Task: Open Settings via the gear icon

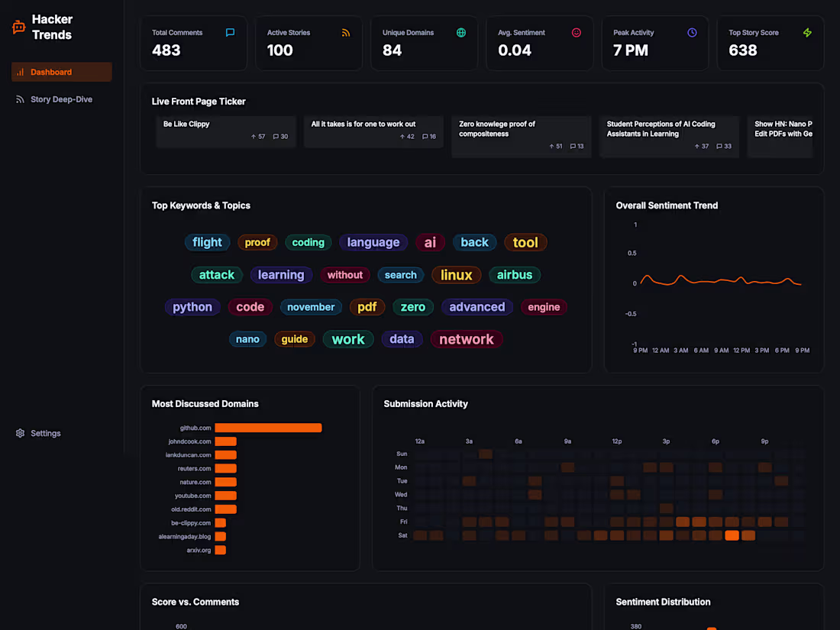Action: pyautogui.click(x=20, y=433)
